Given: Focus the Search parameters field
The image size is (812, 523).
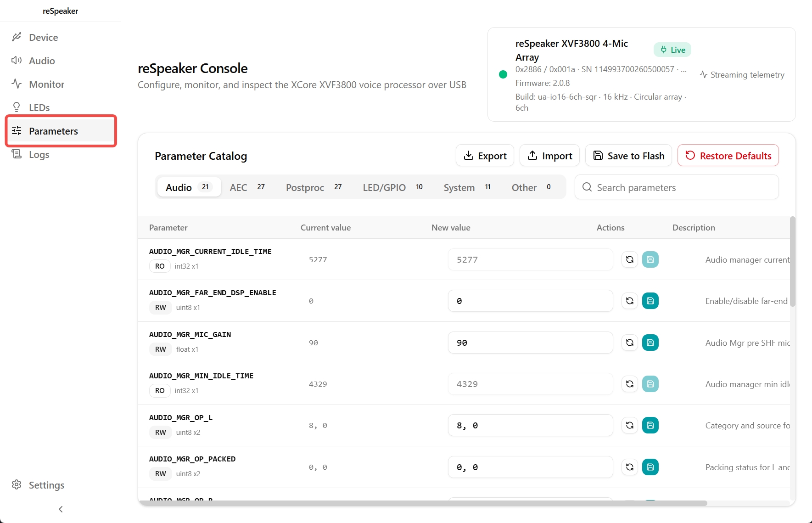Looking at the screenshot, I should tap(677, 187).
